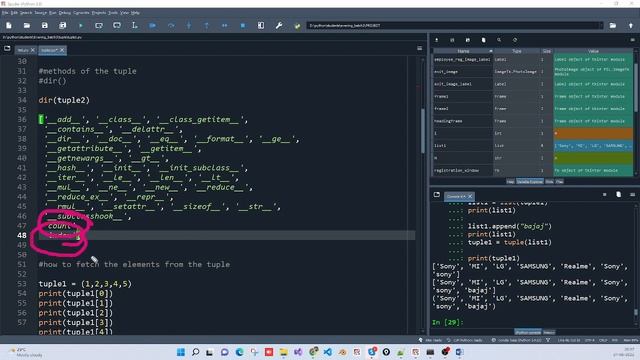Step into the function
The height and width of the screenshot is (360, 640).
[189, 25]
